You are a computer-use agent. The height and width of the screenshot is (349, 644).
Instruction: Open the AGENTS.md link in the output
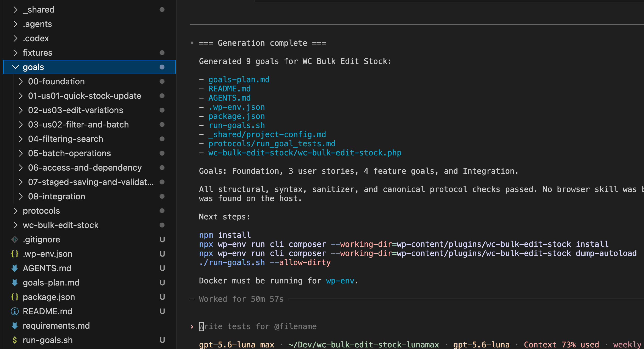(229, 98)
